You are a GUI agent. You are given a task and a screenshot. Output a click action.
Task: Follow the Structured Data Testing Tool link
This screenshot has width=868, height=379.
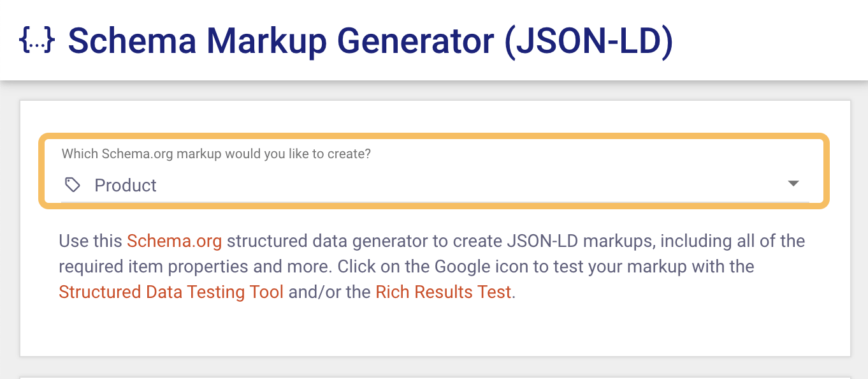coord(171,292)
